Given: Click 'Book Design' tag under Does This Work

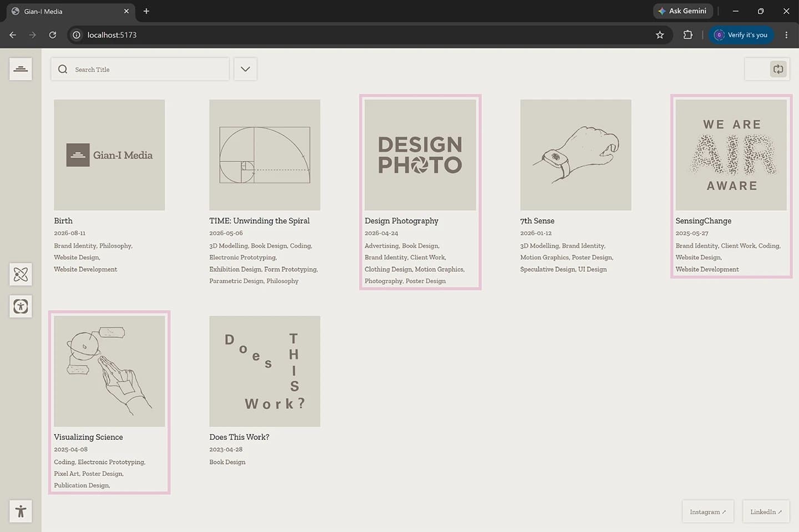Looking at the screenshot, I should tap(227, 462).
